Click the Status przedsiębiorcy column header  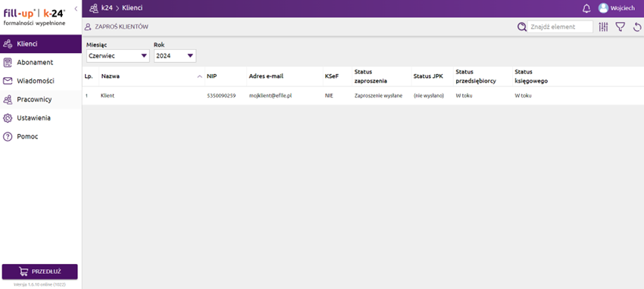tap(483, 76)
